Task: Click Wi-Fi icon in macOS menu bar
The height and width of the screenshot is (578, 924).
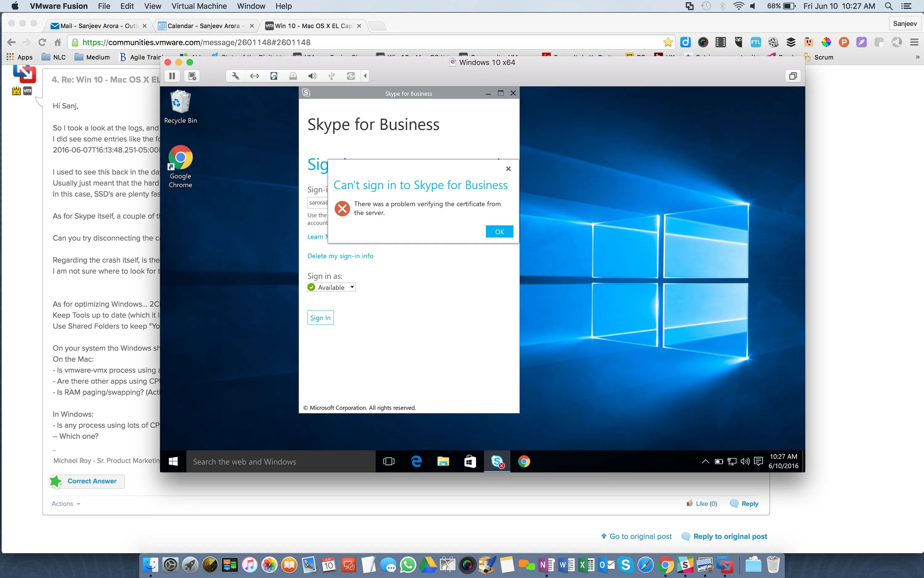Action: click(739, 6)
